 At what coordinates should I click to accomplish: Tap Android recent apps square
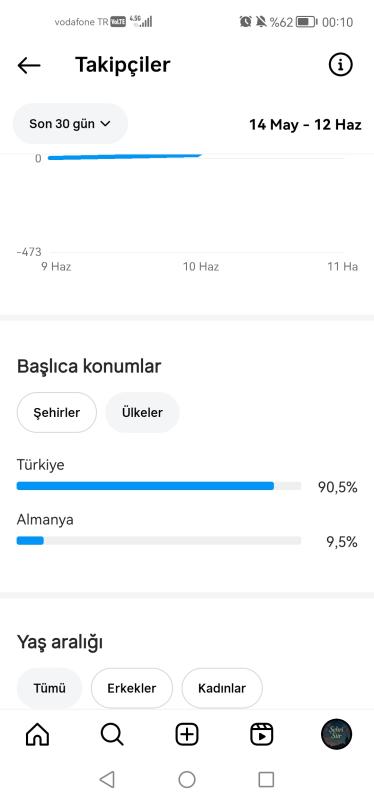(266, 779)
